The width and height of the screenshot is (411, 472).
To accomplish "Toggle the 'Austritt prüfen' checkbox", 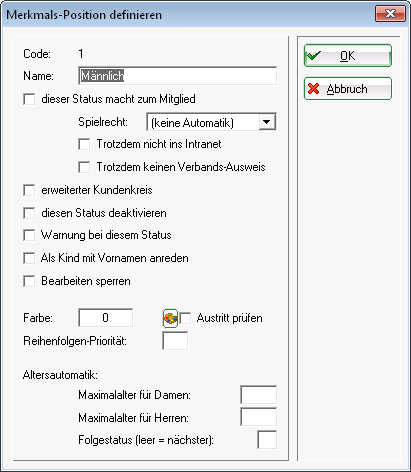I will 185,318.
